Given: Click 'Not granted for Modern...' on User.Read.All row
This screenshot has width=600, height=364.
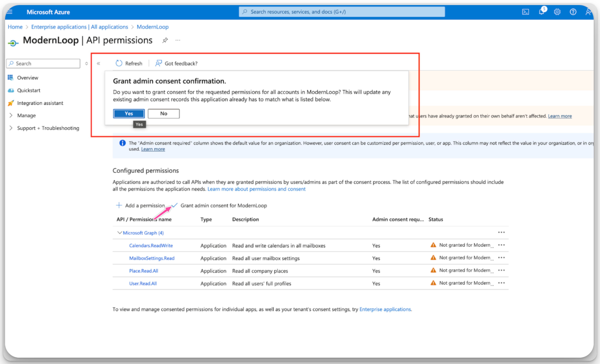Looking at the screenshot, I should pos(466,283).
